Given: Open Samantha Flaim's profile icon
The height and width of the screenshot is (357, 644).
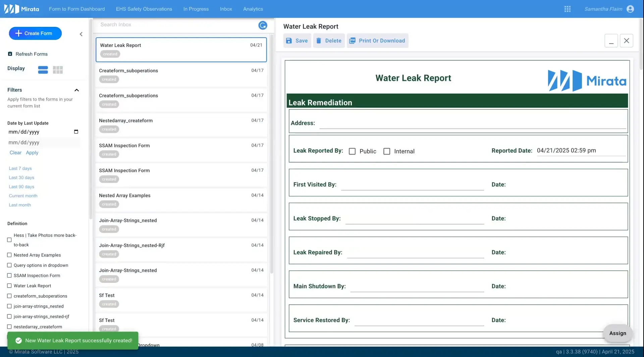Looking at the screenshot, I should tap(631, 9).
